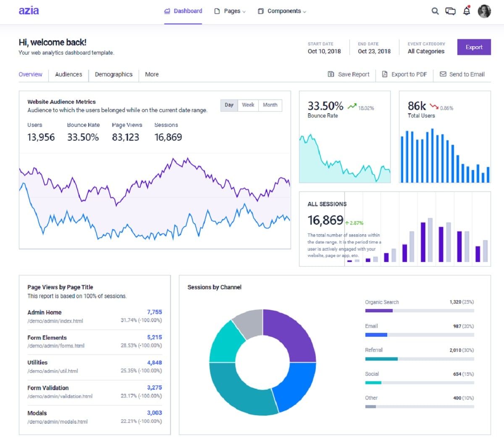Switch to the Audiences tab
The image size is (504, 440).
(x=68, y=74)
